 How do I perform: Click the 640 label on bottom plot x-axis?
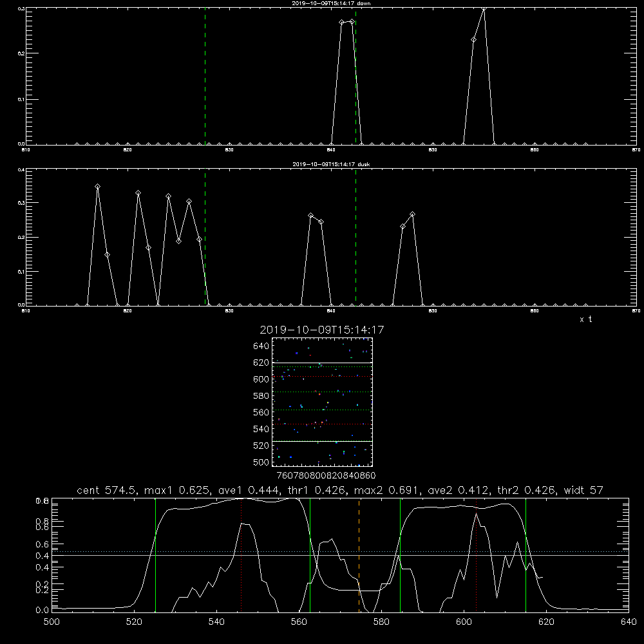(x=629, y=622)
